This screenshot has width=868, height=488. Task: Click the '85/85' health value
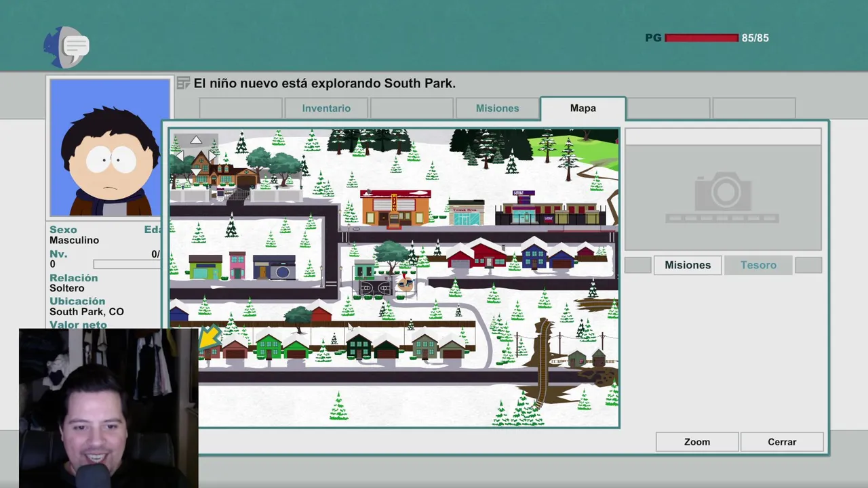tap(755, 38)
